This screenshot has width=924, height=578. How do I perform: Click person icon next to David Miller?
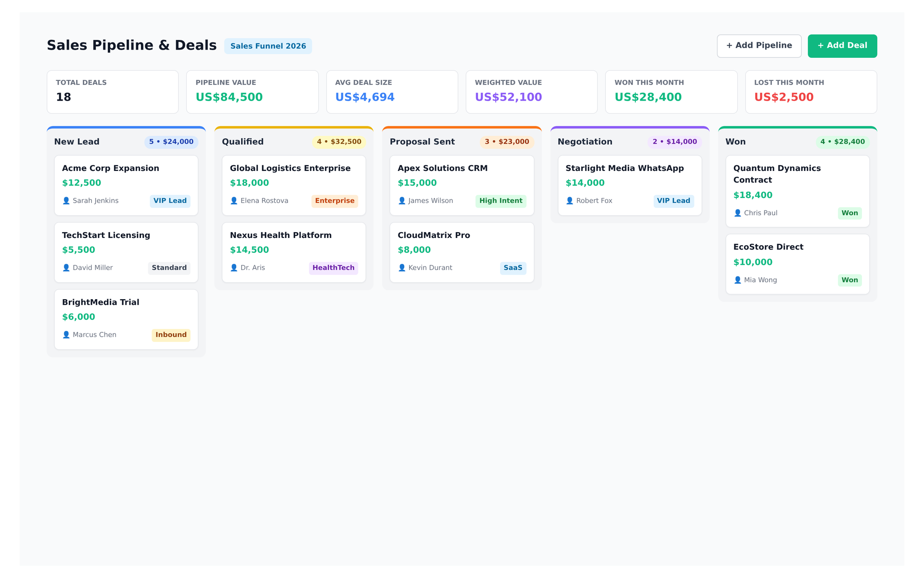tap(66, 268)
